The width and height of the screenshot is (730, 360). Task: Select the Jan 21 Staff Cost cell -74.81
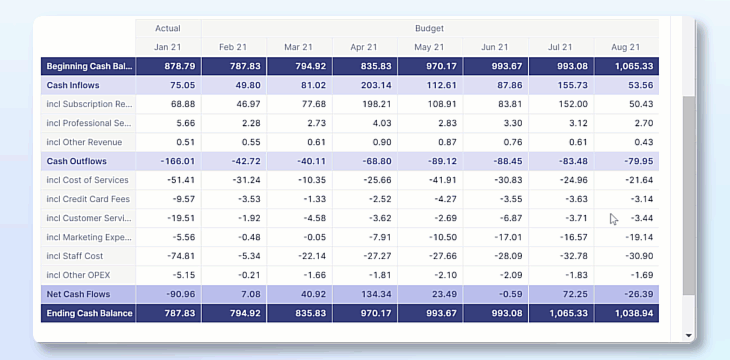[169, 256]
